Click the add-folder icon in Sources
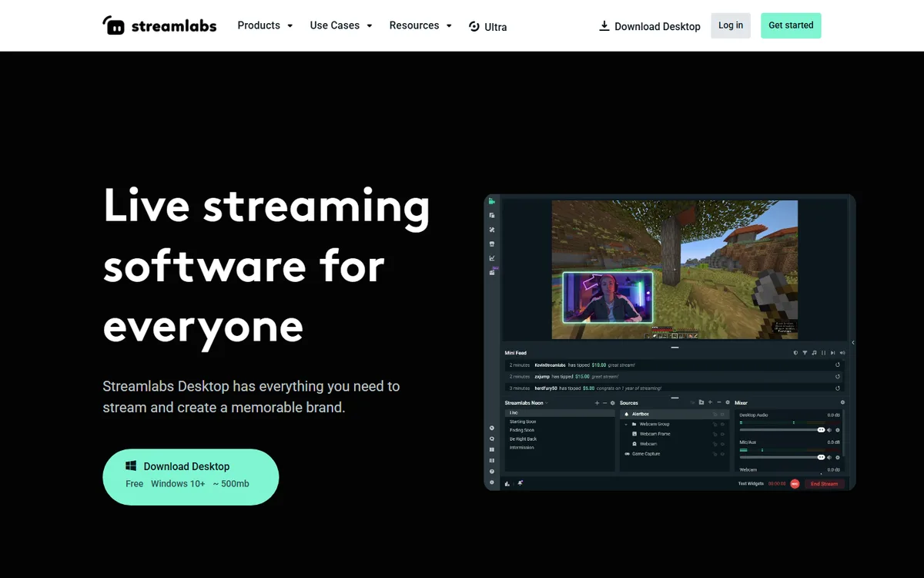 pyautogui.click(x=701, y=402)
